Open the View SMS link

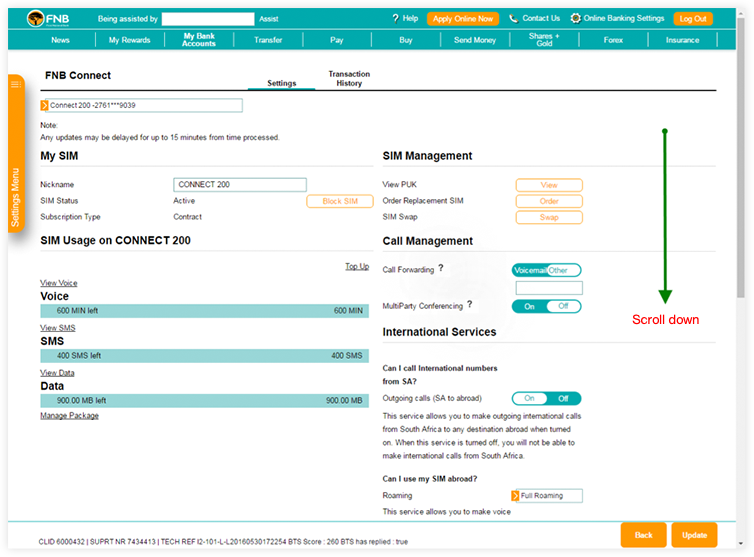coord(58,328)
